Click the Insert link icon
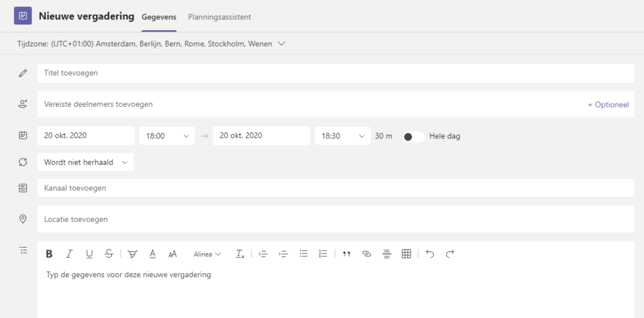This screenshot has width=644, height=318. coord(366,254)
